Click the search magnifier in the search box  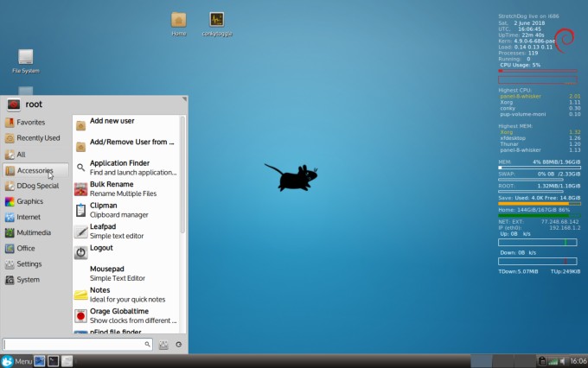pos(147,344)
